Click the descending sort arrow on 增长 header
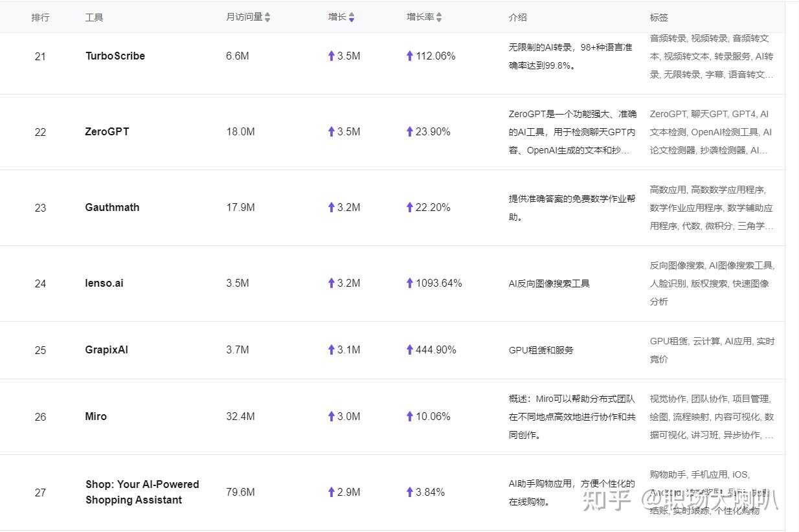 pyautogui.click(x=352, y=20)
